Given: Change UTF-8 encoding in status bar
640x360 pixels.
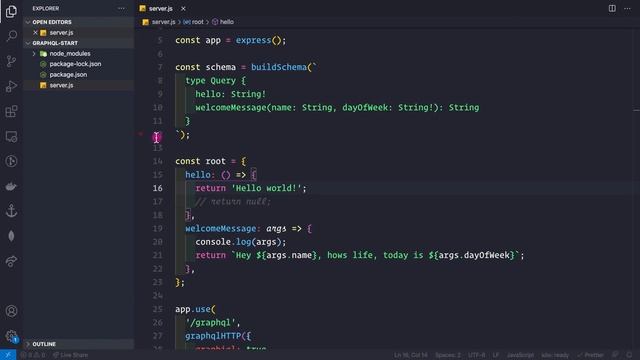Looking at the screenshot, I should (476, 355).
